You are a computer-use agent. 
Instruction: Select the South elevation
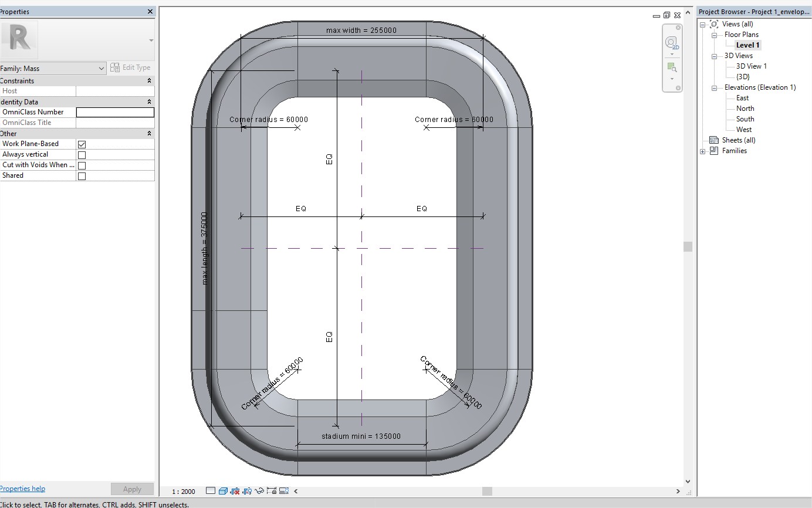(745, 119)
